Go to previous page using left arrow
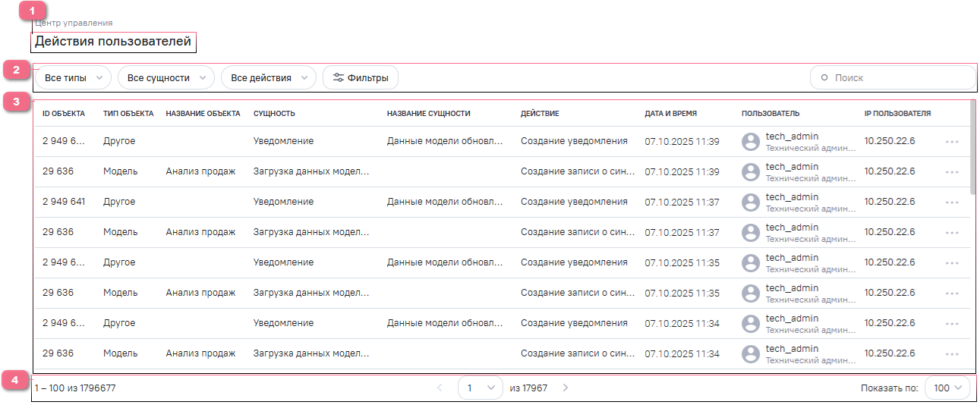The image size is (980, 405). pos(440,388)
